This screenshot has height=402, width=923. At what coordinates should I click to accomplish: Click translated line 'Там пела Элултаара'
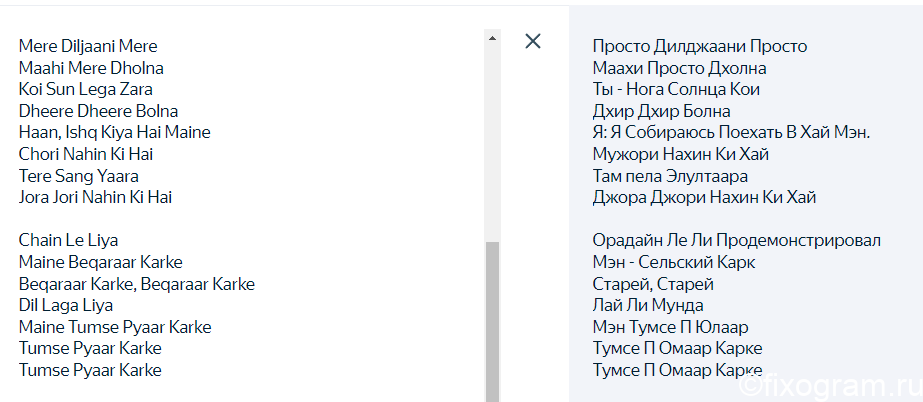(x=670, y=176)
